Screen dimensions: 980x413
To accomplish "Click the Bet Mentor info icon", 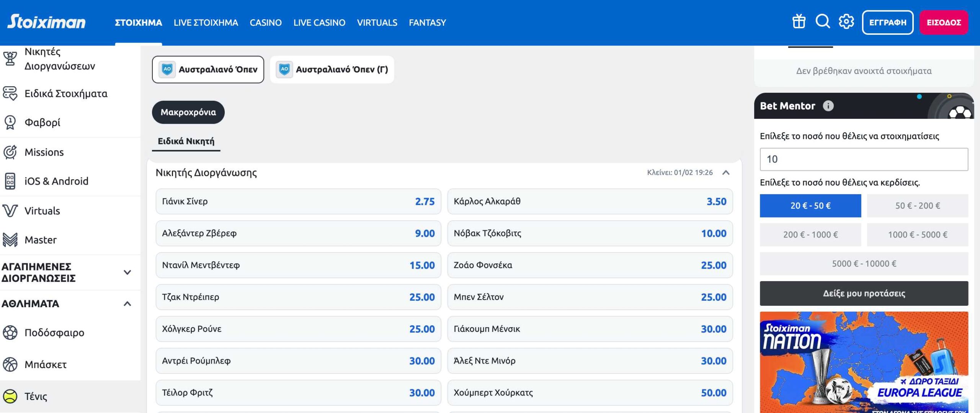I will click(828, 106).
